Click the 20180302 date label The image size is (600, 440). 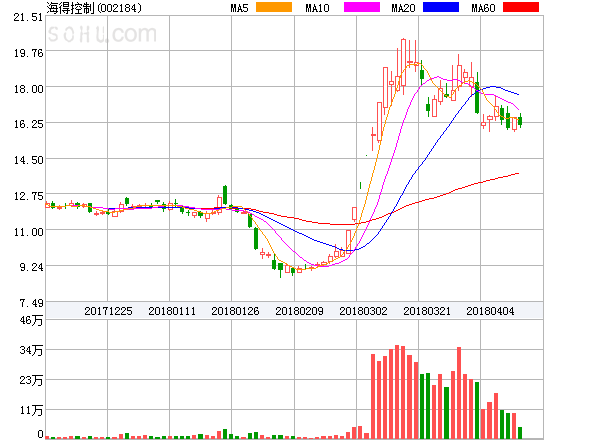pos(363,311)
